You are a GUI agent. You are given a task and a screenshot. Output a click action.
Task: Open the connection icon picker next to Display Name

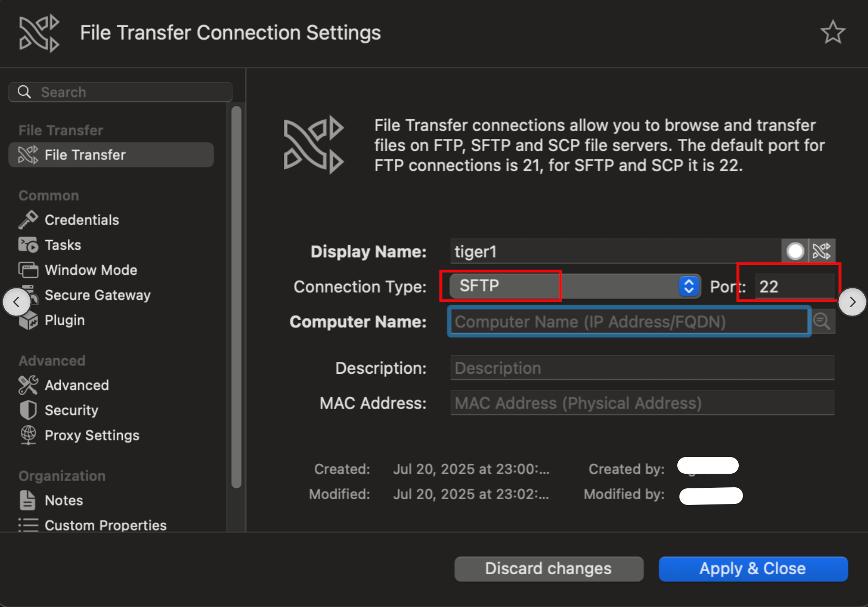tap(821, 251)
